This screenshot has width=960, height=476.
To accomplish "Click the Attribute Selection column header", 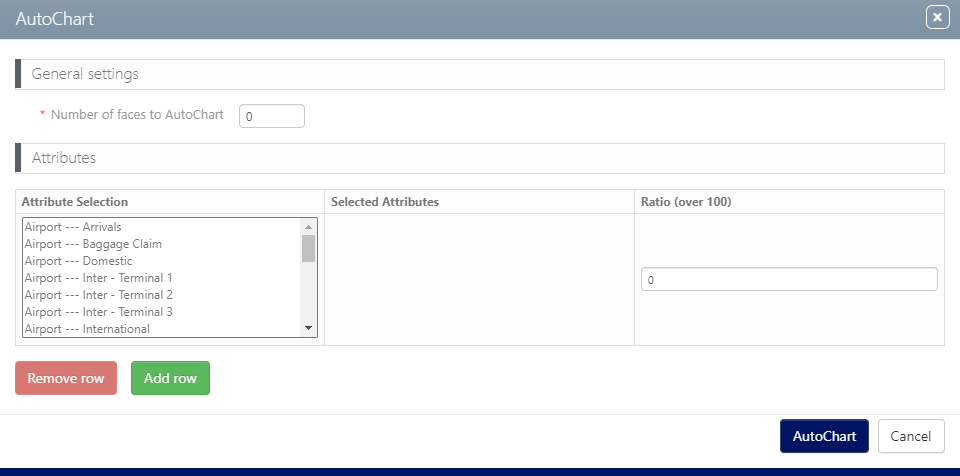I will pos(75,202).
